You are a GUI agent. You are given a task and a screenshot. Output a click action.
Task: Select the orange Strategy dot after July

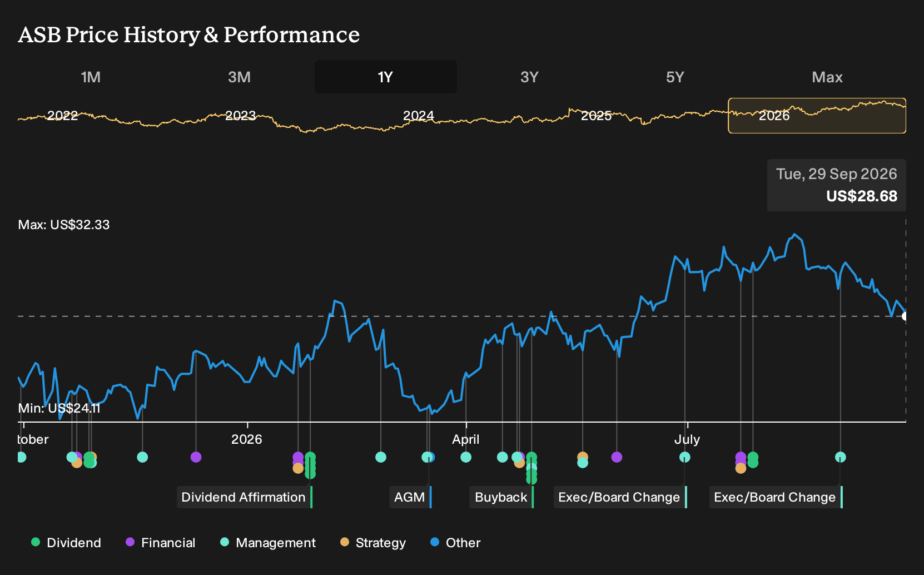click(741, 468)
